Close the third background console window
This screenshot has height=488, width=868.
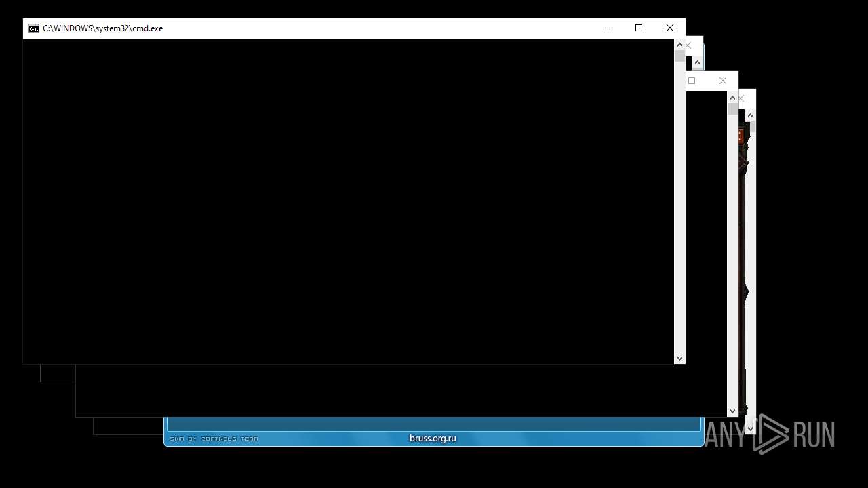723,81
